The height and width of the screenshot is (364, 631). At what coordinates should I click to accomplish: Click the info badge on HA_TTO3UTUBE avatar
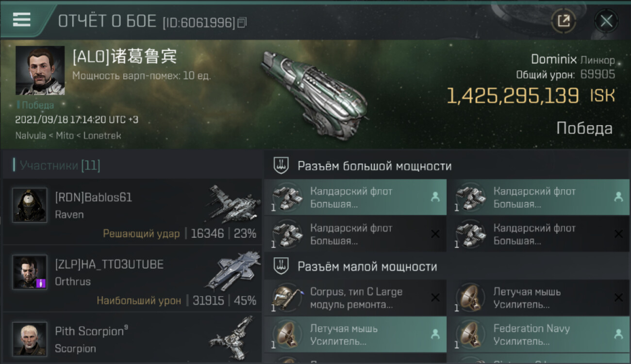pos(41,283)
